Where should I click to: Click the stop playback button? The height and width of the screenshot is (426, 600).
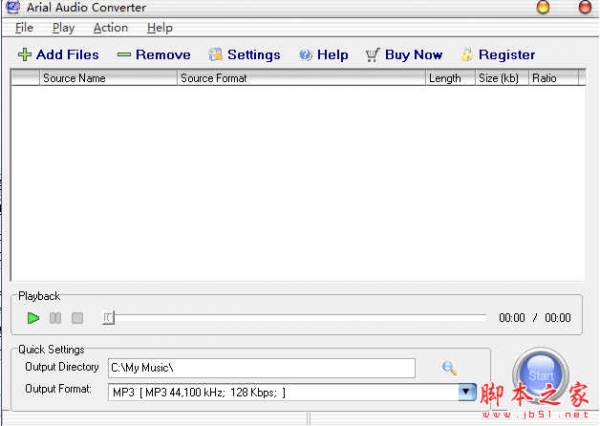pos(77,318)
